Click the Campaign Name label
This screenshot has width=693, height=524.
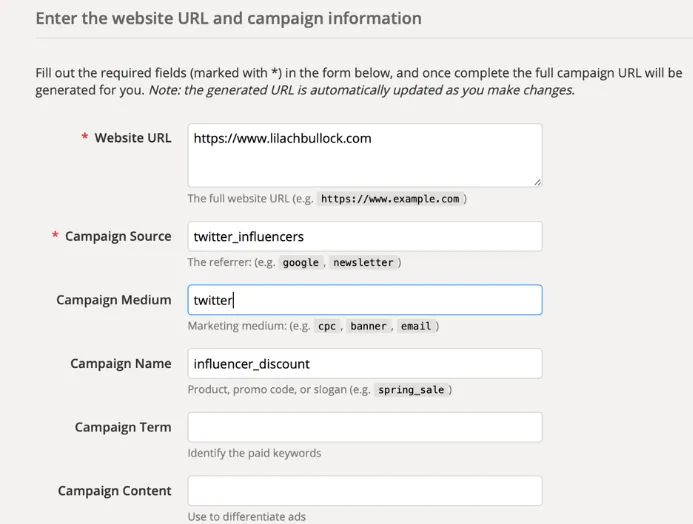120,364
